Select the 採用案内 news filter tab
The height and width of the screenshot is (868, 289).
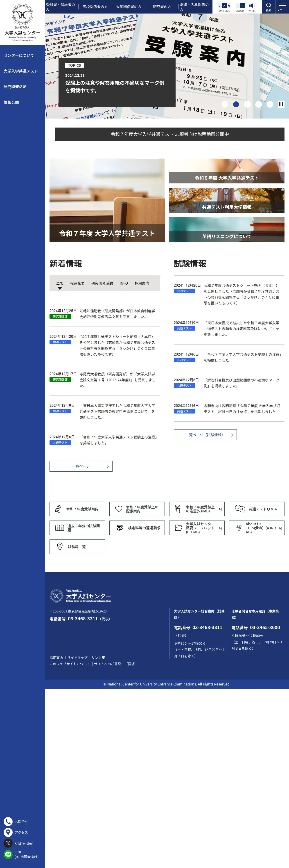pos(142,283)
